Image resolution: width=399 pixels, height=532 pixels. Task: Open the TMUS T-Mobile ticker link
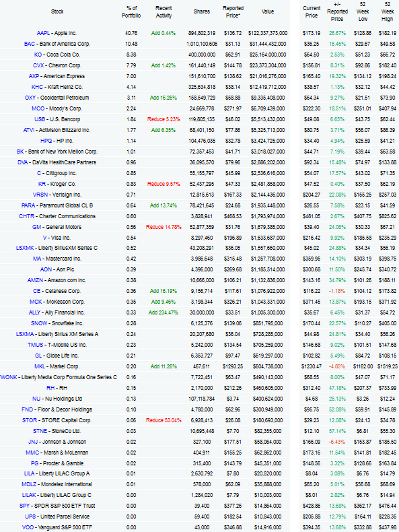click(x=35, y=345)
